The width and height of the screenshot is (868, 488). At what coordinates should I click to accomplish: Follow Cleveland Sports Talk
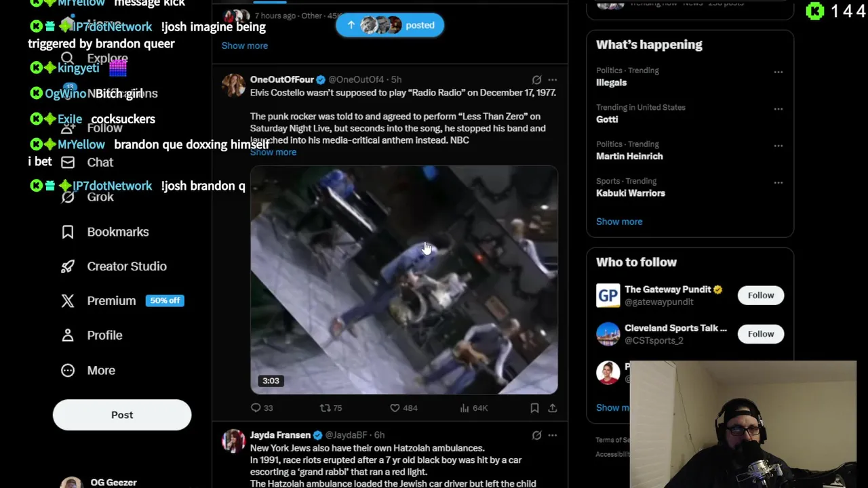coord(761,334)
